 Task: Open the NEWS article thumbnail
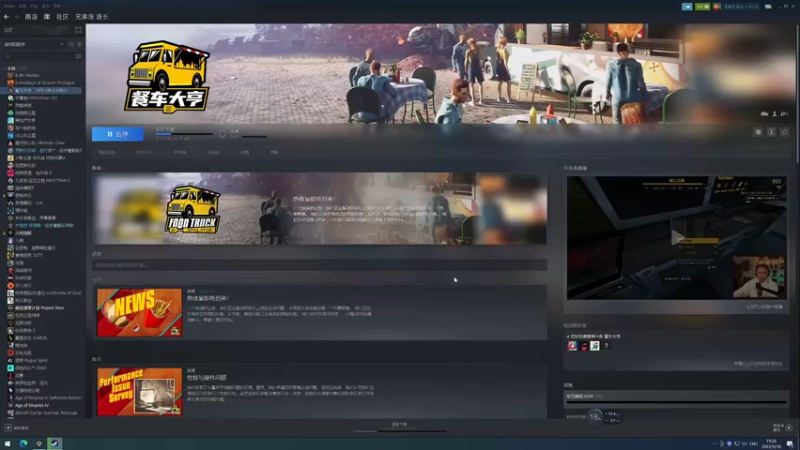(139, 312)
